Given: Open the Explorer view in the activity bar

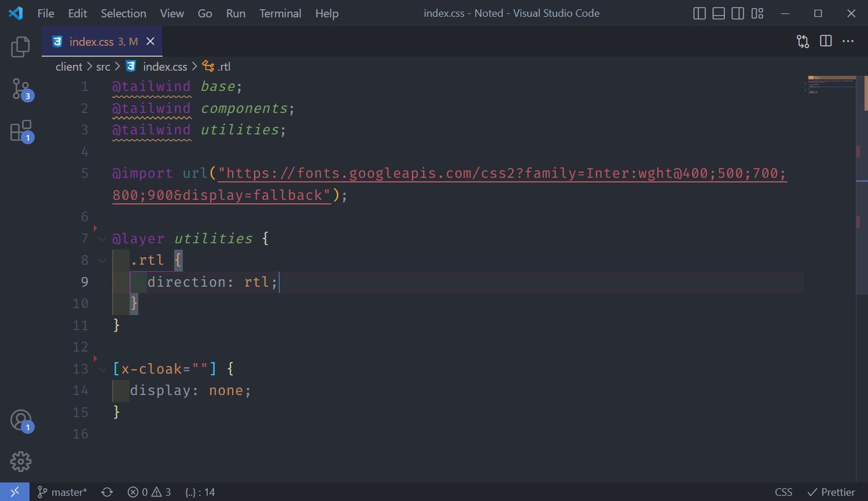Looking at the screenshot, I should point(20,47).
